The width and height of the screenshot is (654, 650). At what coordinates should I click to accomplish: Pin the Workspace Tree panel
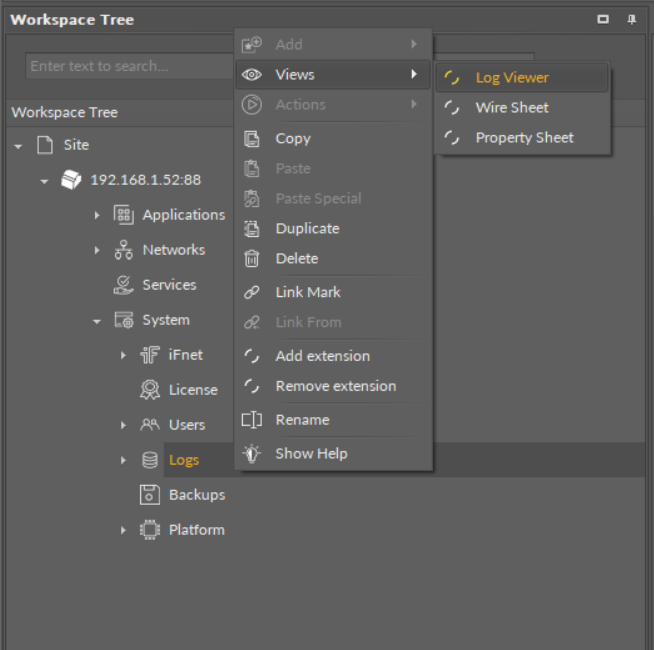(631, 20)
